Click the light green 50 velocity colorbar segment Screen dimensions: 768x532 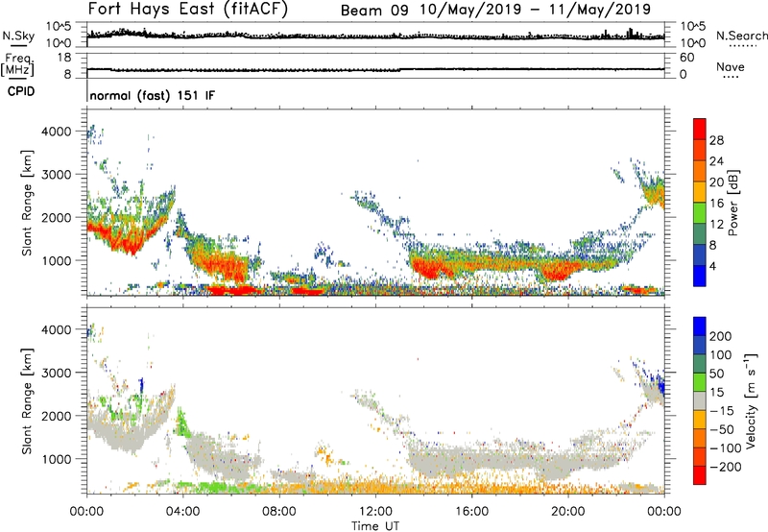click(x=700, y=382)
